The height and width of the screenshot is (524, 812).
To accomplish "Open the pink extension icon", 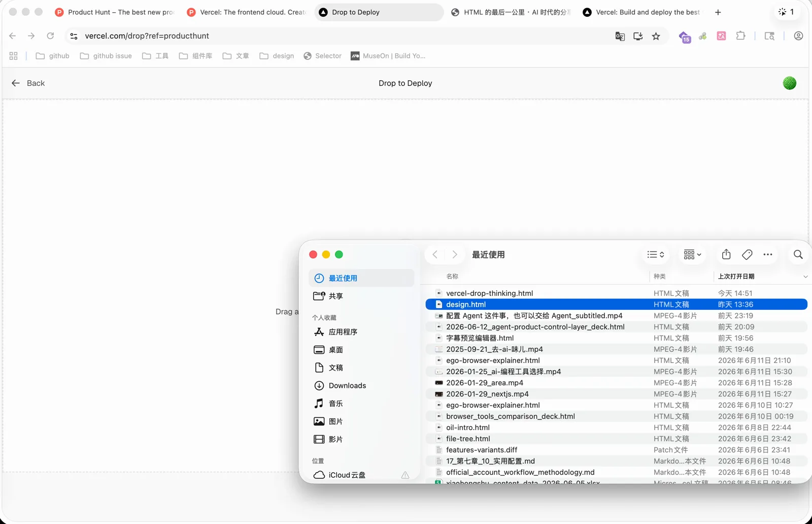I will (721, 36).
